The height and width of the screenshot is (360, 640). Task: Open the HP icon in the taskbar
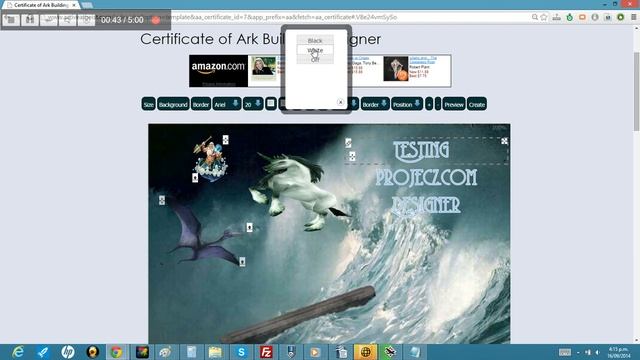(x=67, y=352)
